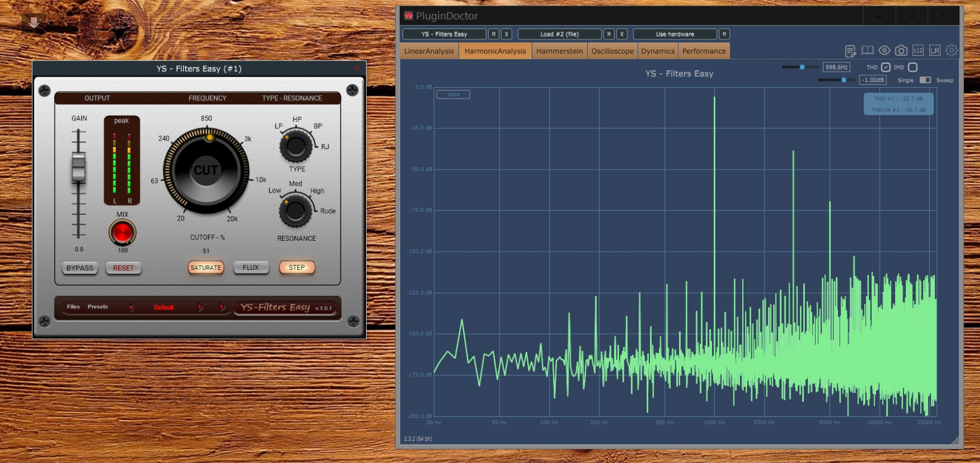Click the 998.6Hz frequency field
Viewport: 980px width, 463px height.
point(836,67)
